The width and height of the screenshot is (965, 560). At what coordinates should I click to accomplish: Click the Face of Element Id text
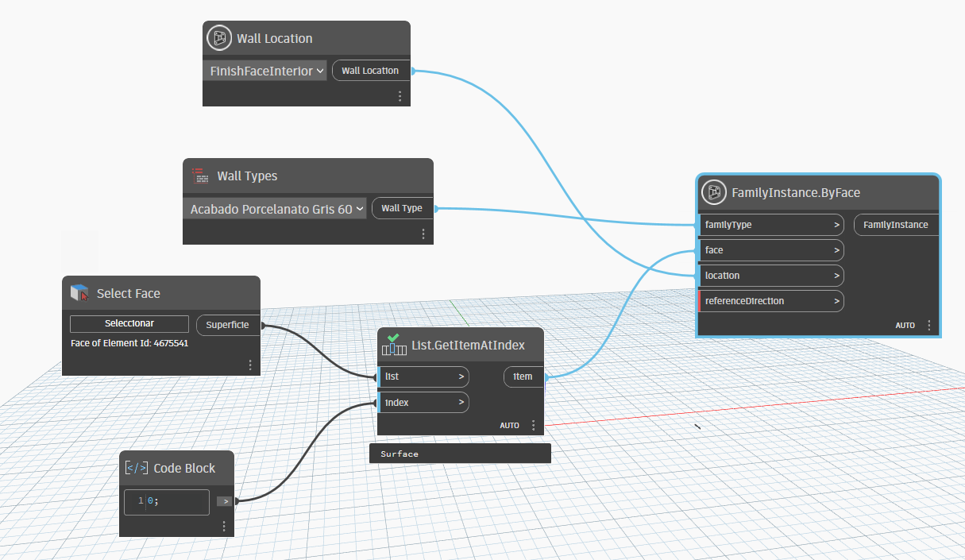[x=129, y=343]
